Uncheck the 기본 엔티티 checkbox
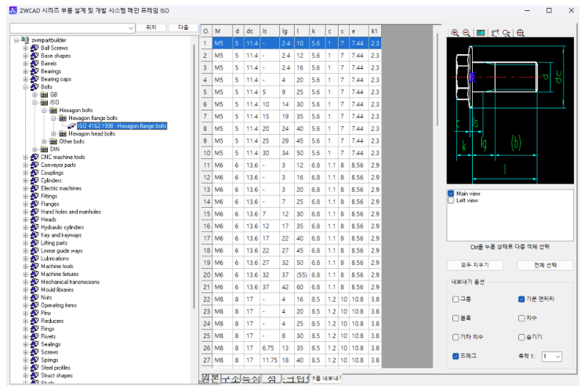This screenshot has width=588, height=392. [x=521, y=299]
